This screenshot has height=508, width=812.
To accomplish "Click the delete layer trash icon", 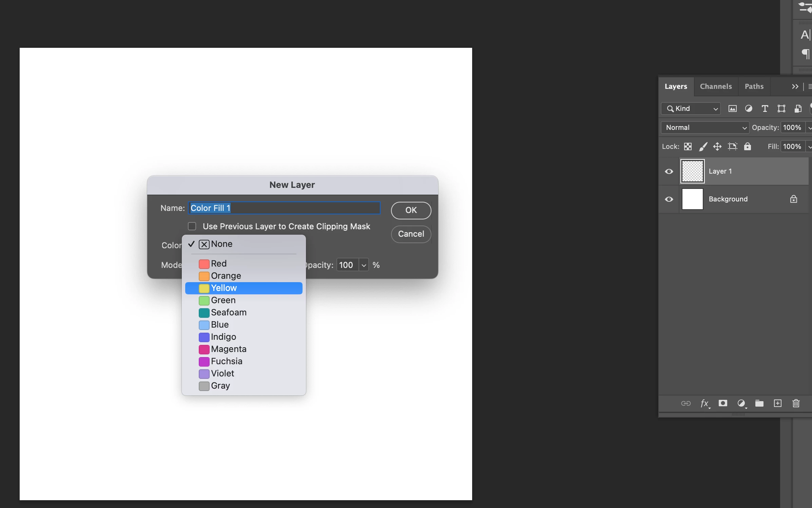I will point(796,403).
